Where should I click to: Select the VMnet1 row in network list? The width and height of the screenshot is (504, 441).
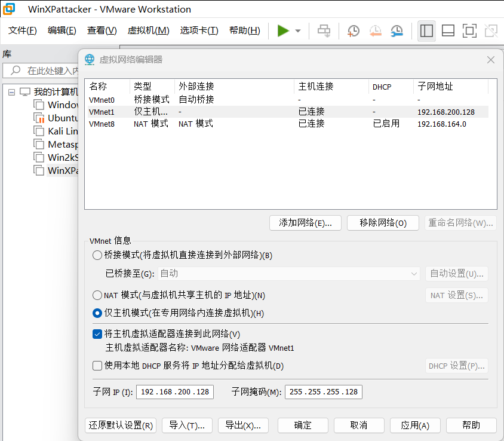click(288, 112)
